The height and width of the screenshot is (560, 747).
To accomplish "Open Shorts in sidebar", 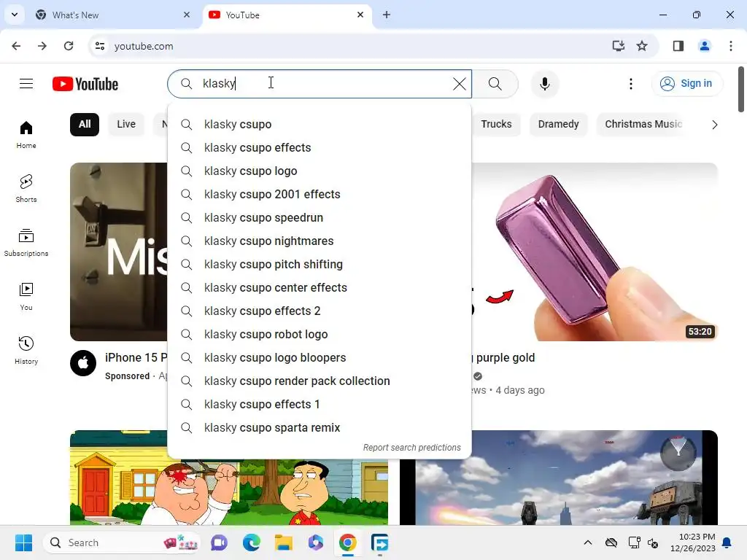I will click(x=26, y=189).
